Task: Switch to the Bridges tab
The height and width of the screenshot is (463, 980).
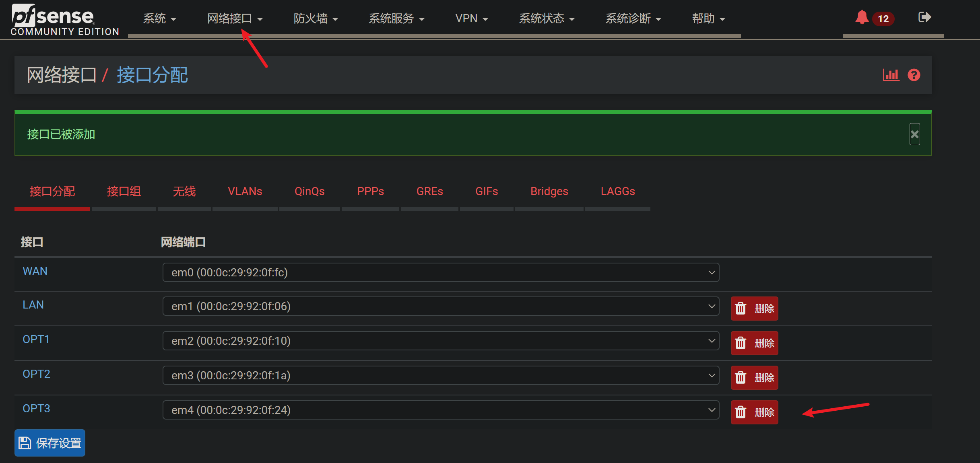Action: coord(549,191)
